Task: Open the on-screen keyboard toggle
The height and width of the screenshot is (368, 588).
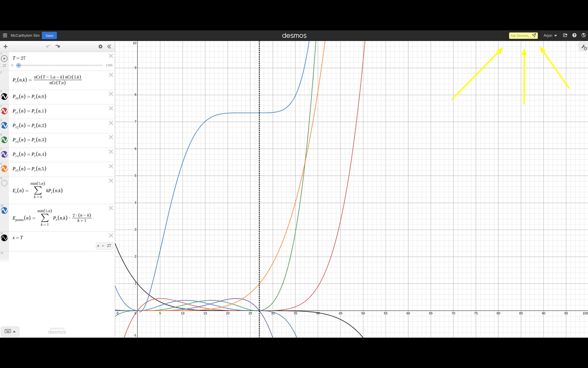Action: pos(10,331)
